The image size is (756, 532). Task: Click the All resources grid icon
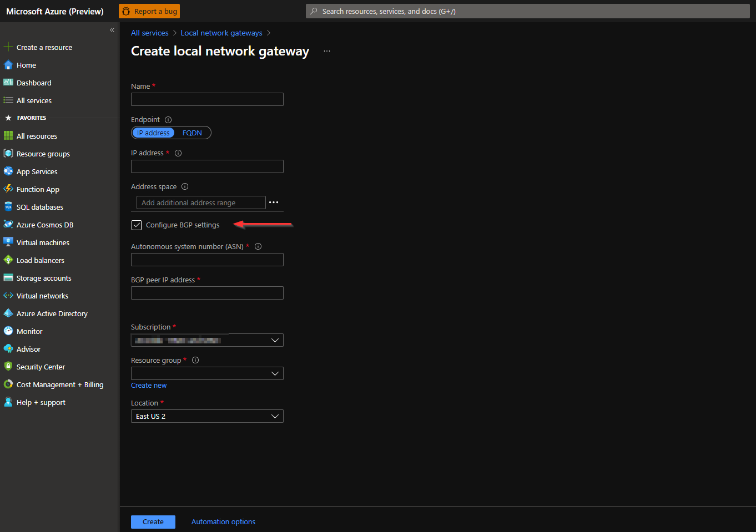coord(8,136)
